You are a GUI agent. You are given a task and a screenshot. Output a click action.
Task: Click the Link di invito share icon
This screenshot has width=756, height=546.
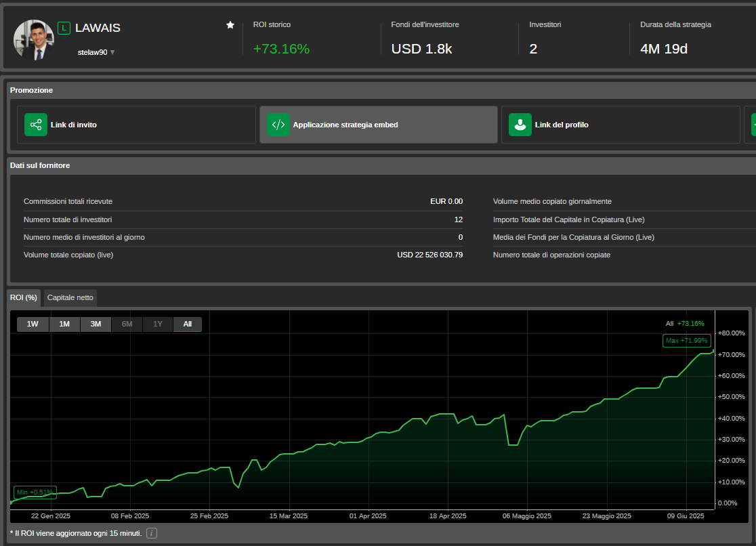(35, 125)
